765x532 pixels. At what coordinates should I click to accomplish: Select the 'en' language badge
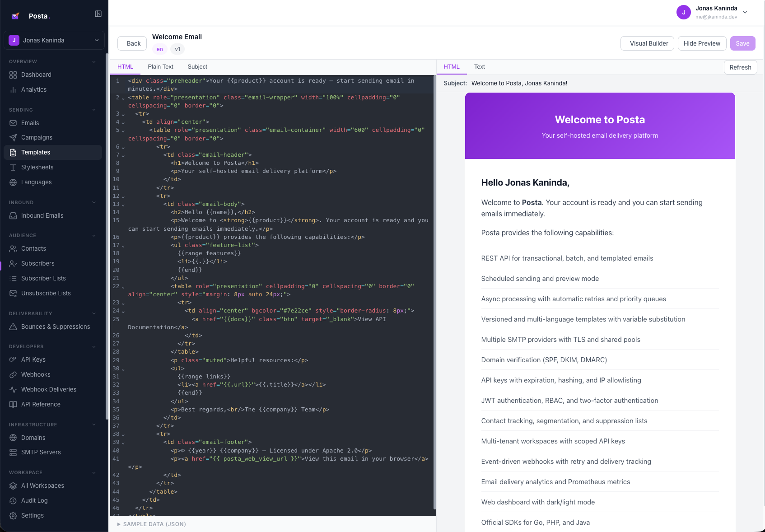160,49
